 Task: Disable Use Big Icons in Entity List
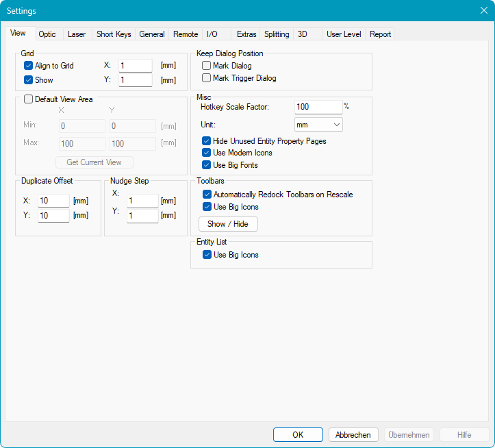(207, 255)
